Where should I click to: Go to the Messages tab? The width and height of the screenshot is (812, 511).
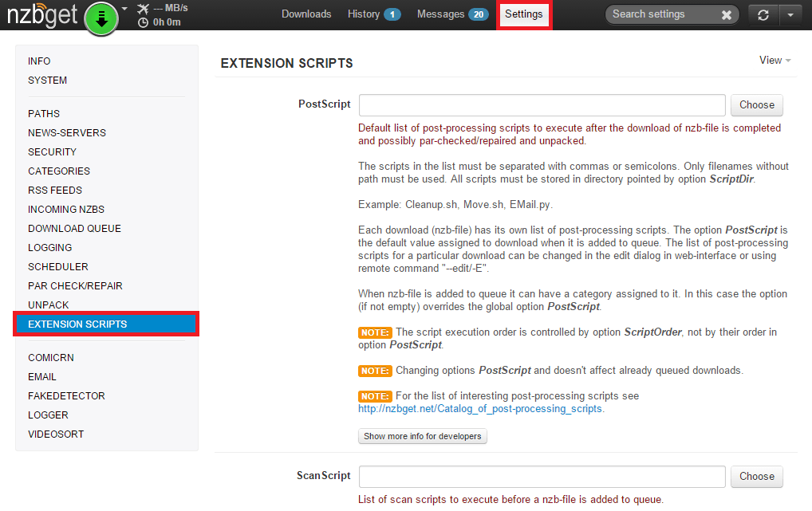click(451, 14)
